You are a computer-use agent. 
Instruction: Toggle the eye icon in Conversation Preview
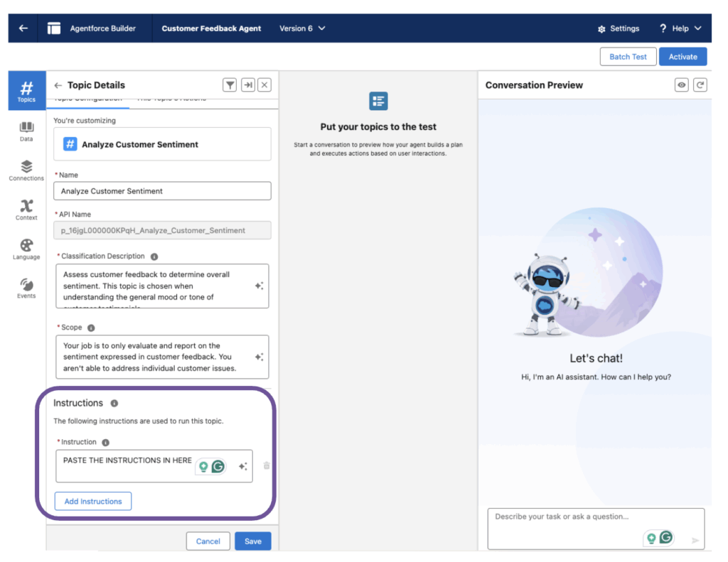[x=682, y=85]
